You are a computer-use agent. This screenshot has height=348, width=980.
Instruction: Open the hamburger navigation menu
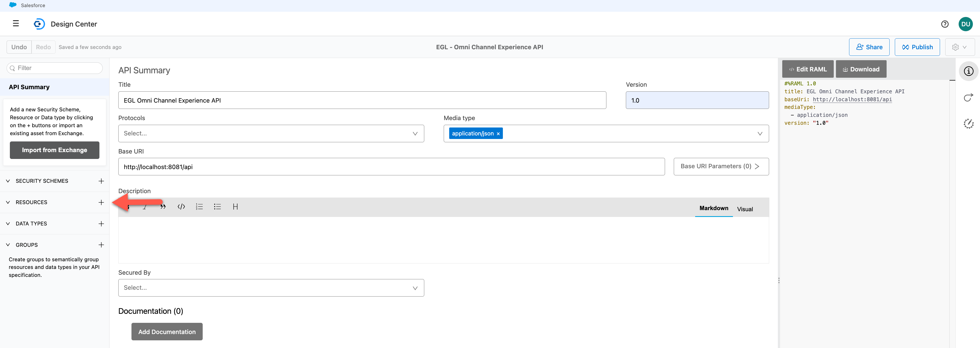[16, 24]
